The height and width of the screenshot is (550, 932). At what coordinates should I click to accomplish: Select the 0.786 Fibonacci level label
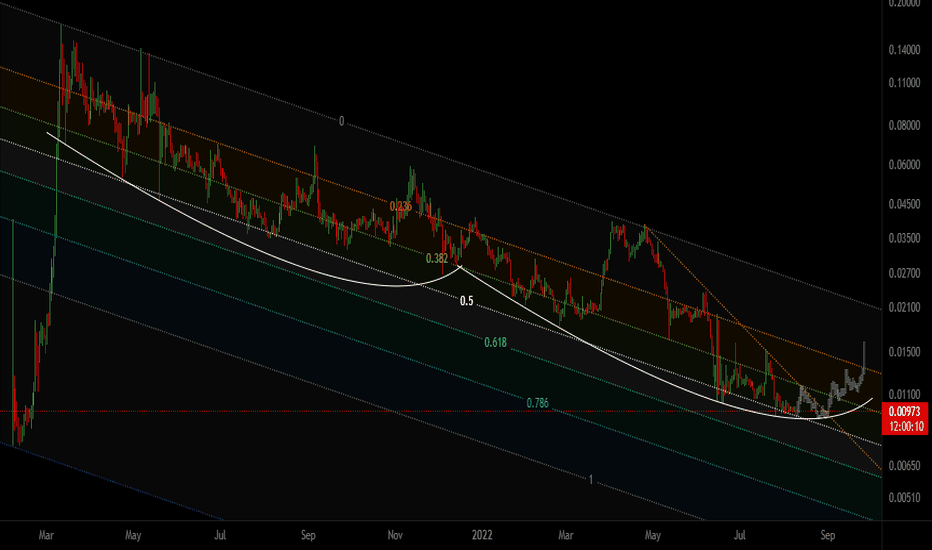(537, 403)
